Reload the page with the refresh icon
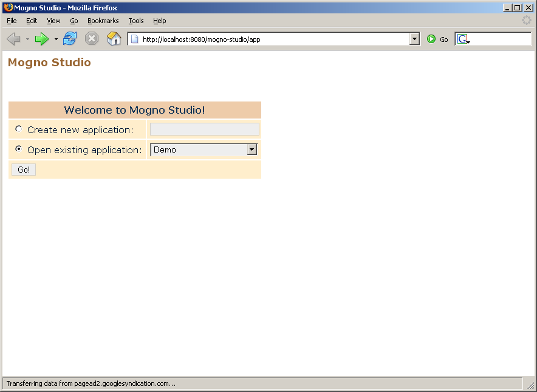537x392 pixels. pos(70,39)
